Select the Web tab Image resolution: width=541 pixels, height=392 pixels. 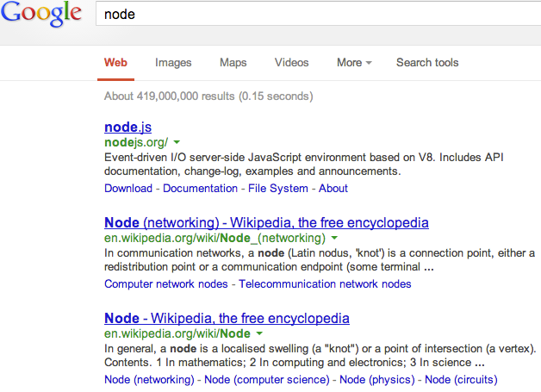pos(115,62)
